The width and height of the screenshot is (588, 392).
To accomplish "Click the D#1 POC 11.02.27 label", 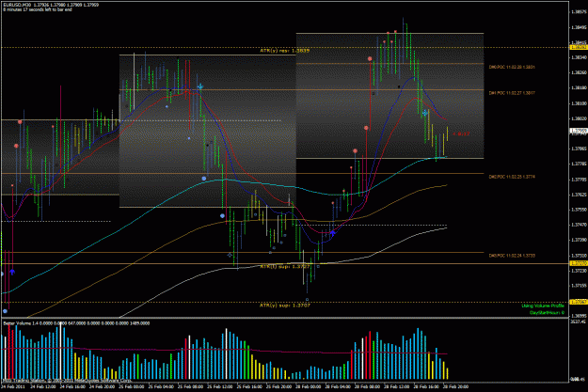I will pyautogui.click(x=512, y=93).
